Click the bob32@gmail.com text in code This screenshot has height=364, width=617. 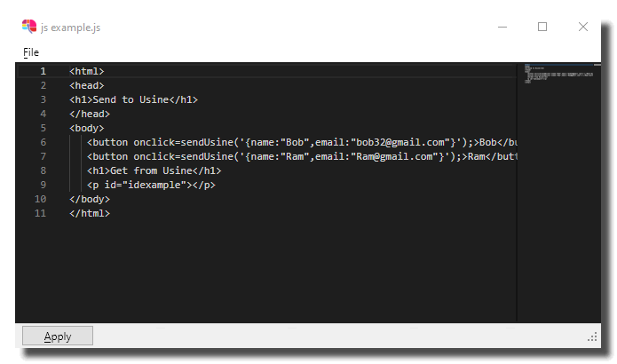(400, 142)
